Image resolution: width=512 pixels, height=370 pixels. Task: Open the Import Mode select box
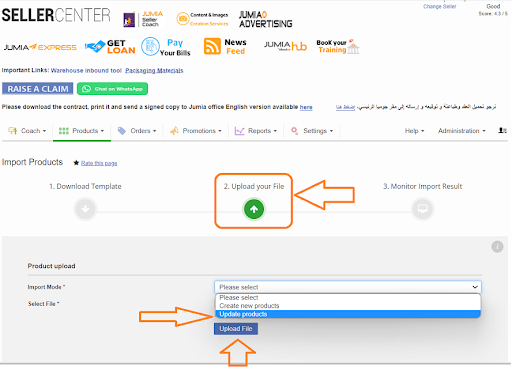click(348, 287)
